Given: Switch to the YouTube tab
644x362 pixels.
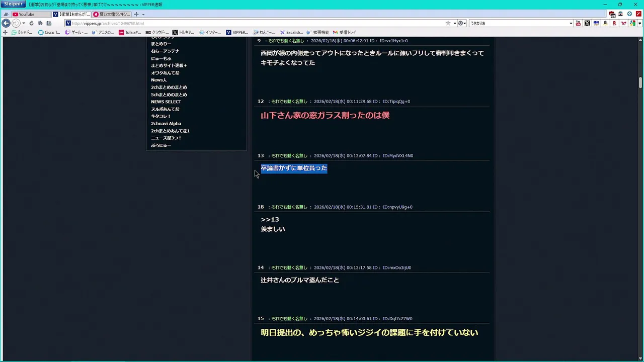Looking at the screenshot, I should coord(31,14).
